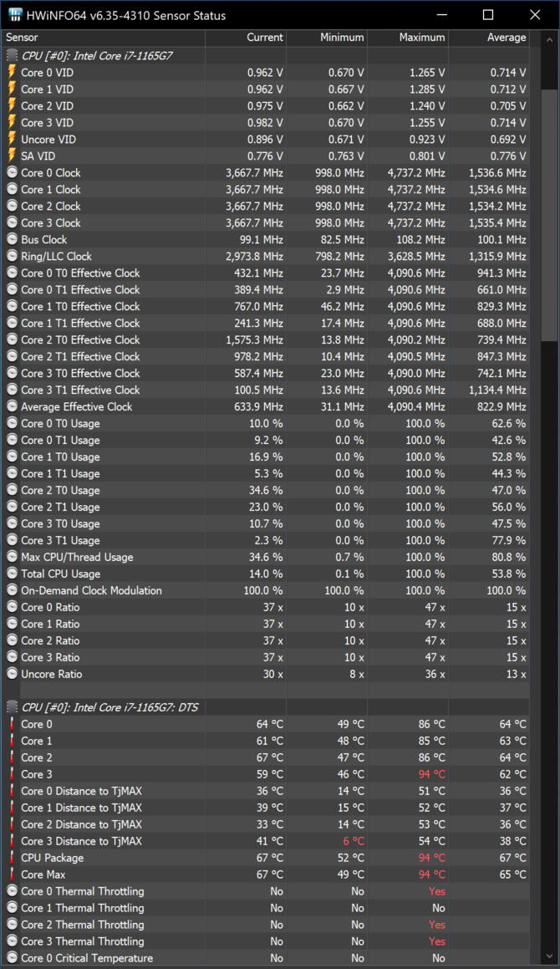The height and width of the screenshot is (969, 560).
Task: Click the icon beside Core 0 Ratio
Action: [x=12, y=606]
